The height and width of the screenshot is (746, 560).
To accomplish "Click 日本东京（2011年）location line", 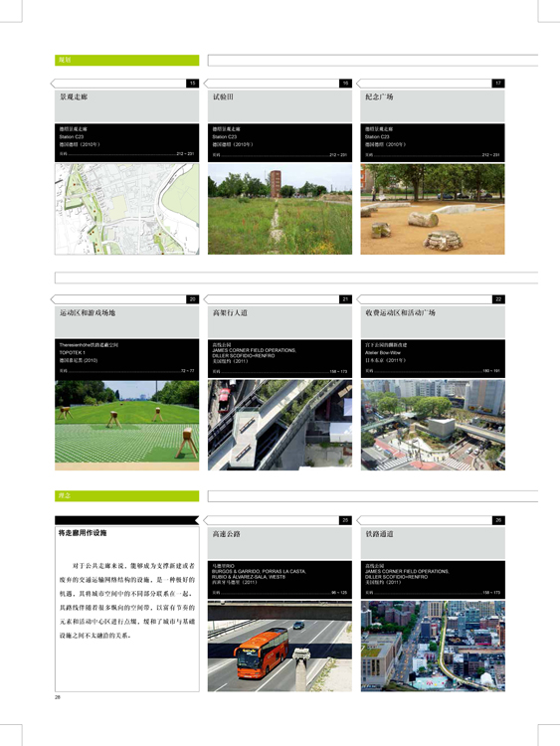I will [385, 361].
